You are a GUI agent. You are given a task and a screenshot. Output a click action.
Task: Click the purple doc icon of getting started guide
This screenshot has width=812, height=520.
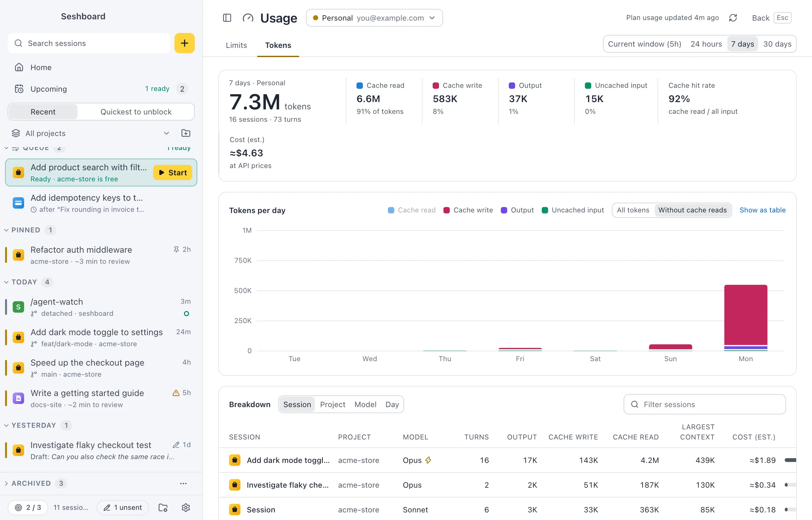click(x=18, y=399)
